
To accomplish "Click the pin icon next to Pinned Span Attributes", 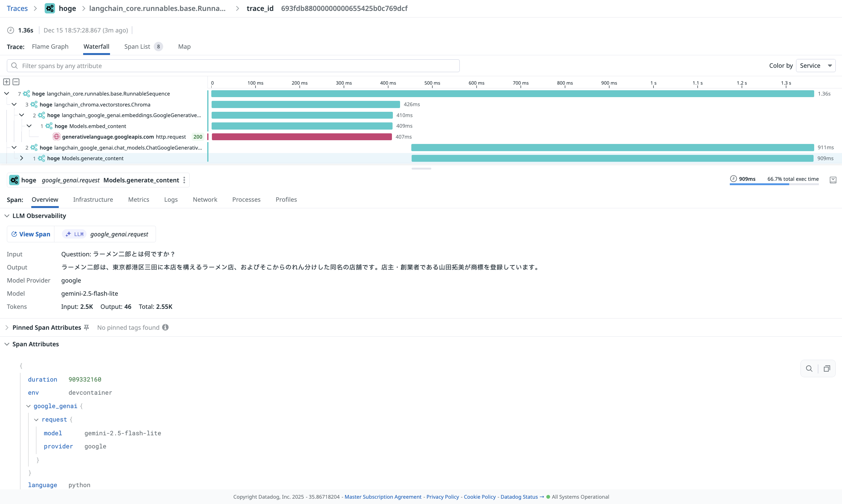I will (x=86, y=327).
